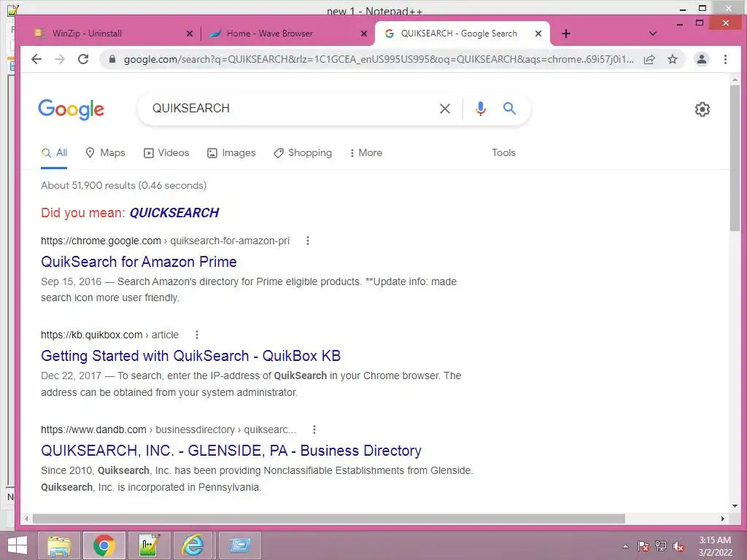The image size is (747, 560).
Task: Expand the tab search chevron
Action: [653, 34]
